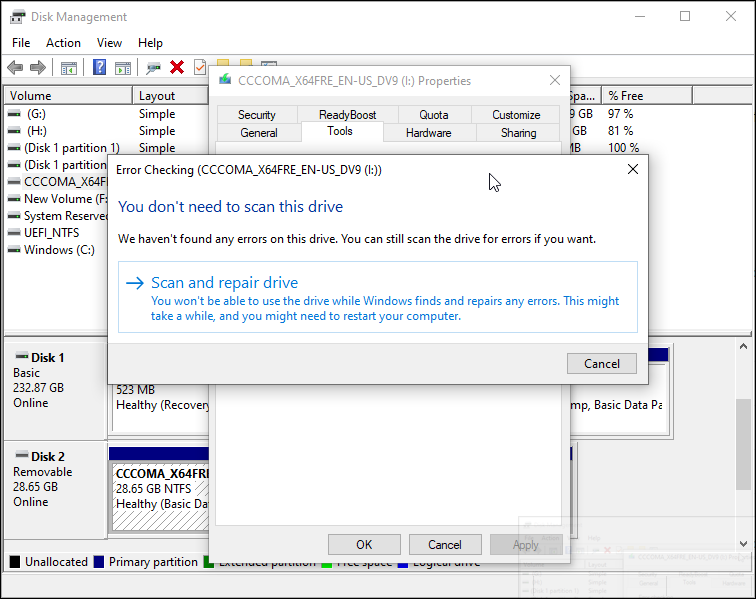Click the blue Help question-mark icon

point(99,67)
